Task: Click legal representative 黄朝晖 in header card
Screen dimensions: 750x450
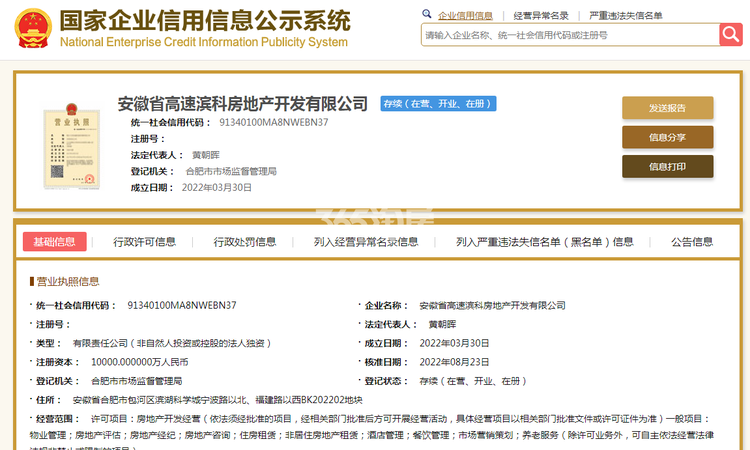Action: click(206, 155)
